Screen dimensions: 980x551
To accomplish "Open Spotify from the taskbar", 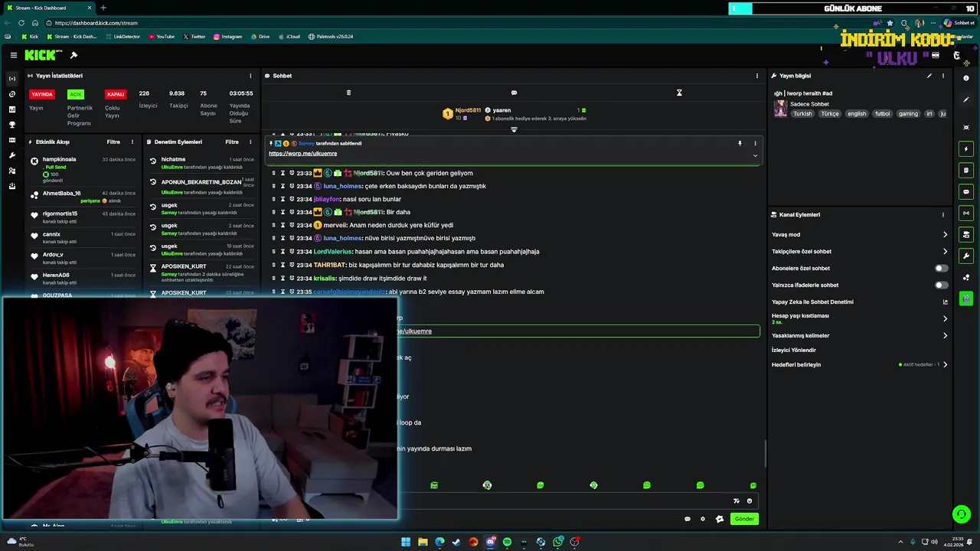I will 507,542.
